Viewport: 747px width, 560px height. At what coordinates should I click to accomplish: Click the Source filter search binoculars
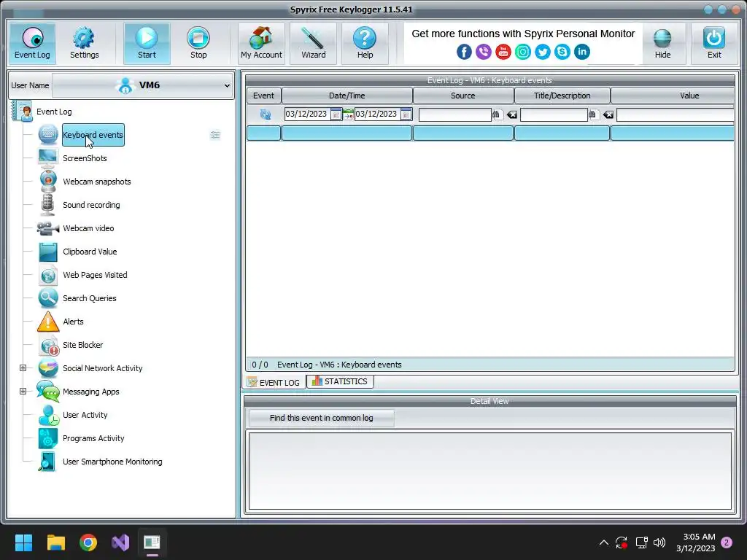[496, 114]
